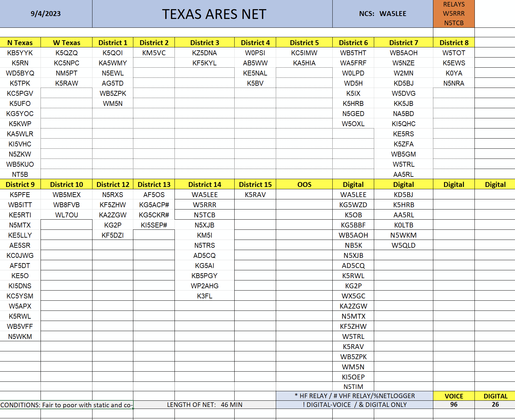Select the CONDITIONS text cell
The image size is (515, 420).
click(67, 405)
